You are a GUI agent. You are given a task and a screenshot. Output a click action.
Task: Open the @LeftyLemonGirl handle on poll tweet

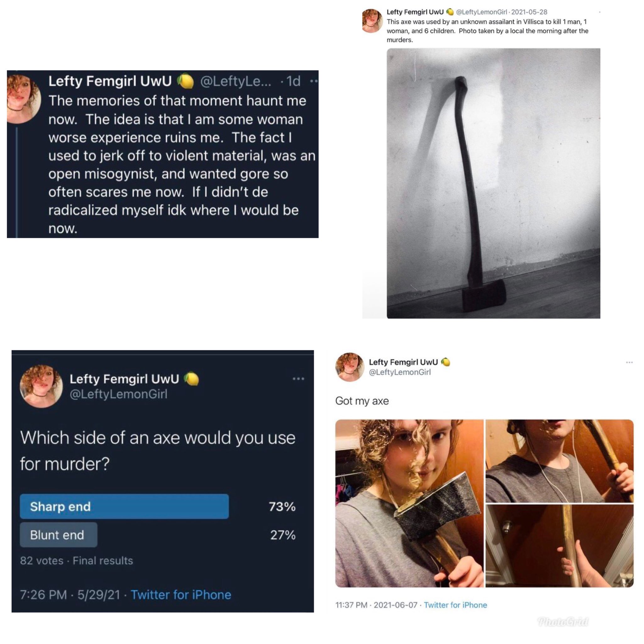119,394
